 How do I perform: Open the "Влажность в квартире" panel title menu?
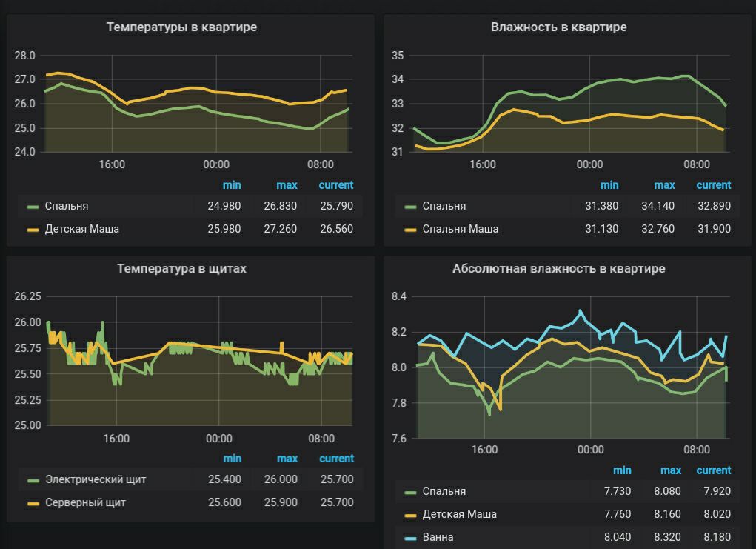pyautogui.click(x=558, y=27)
